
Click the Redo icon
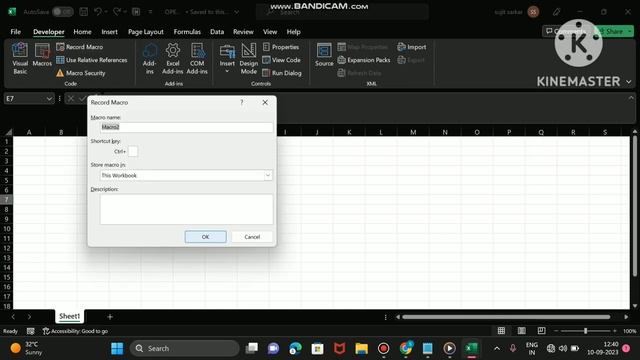117,12
